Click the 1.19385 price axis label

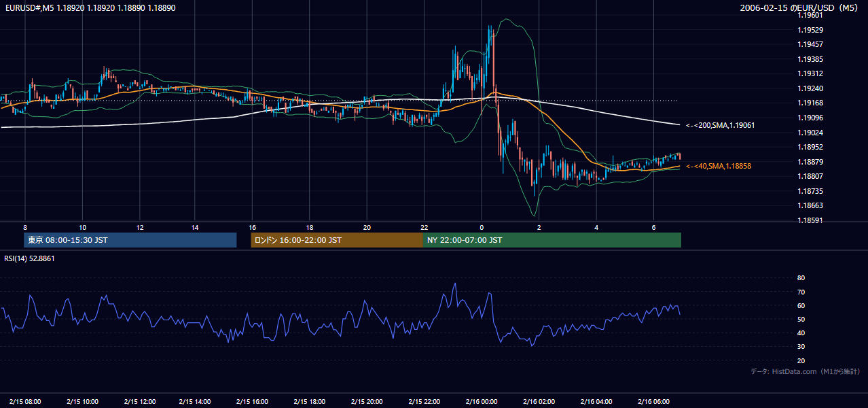[810, 59]
